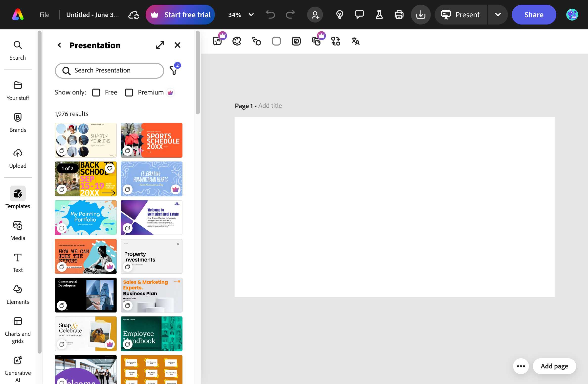Click the Print icon

pos(399,15)
